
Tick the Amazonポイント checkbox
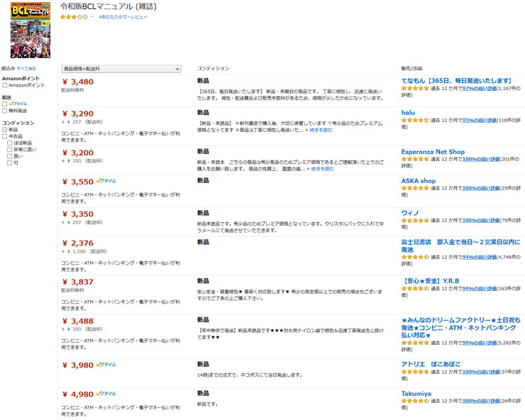click(x=5, y=85)
